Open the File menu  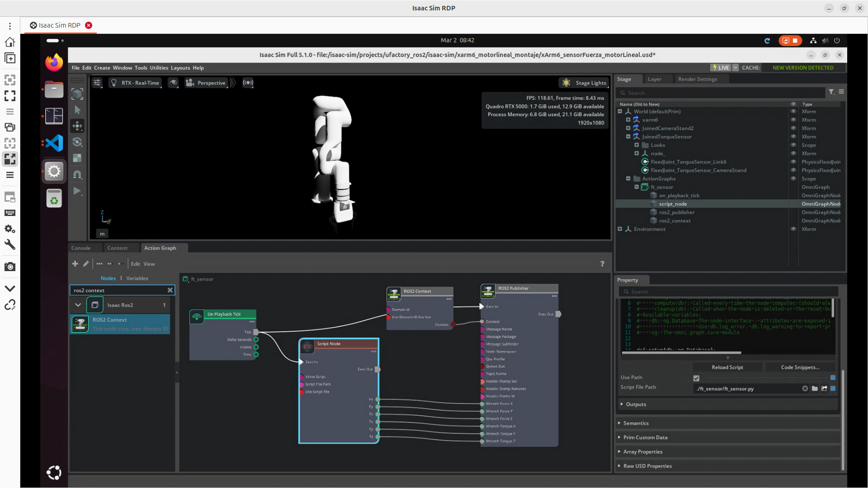[x=75, y=68]
